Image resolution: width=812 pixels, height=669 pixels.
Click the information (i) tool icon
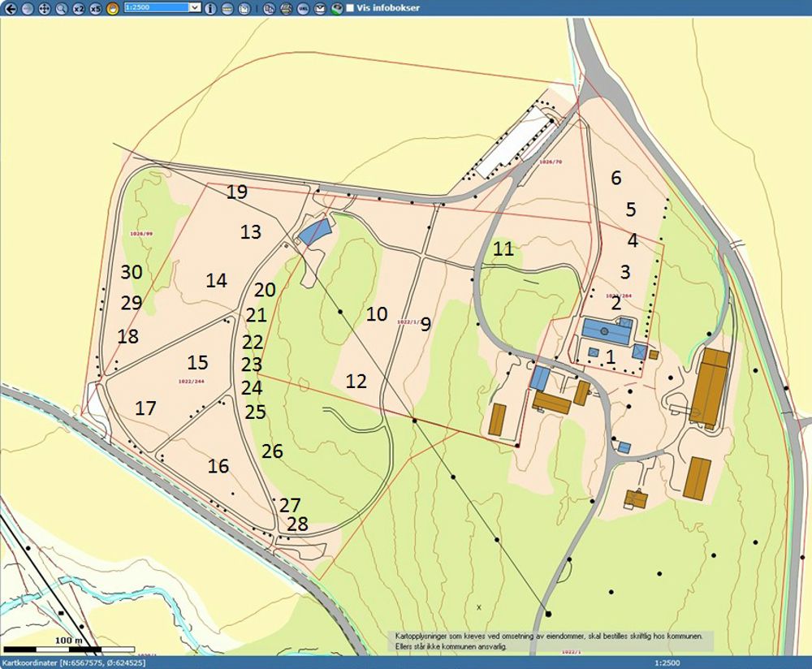tap(210, 8)
